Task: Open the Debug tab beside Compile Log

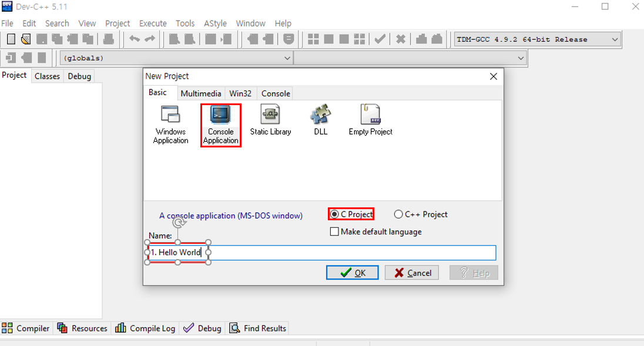Action: [203, 328]
